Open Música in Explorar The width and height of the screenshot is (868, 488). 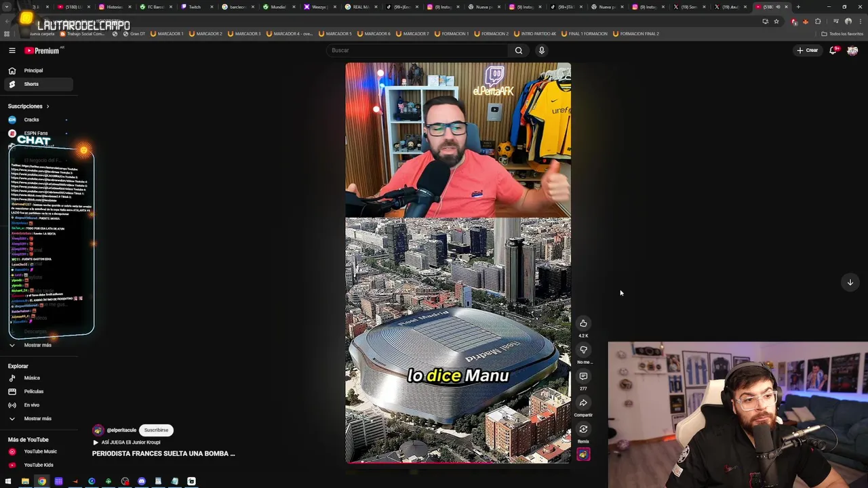[32, 378]
